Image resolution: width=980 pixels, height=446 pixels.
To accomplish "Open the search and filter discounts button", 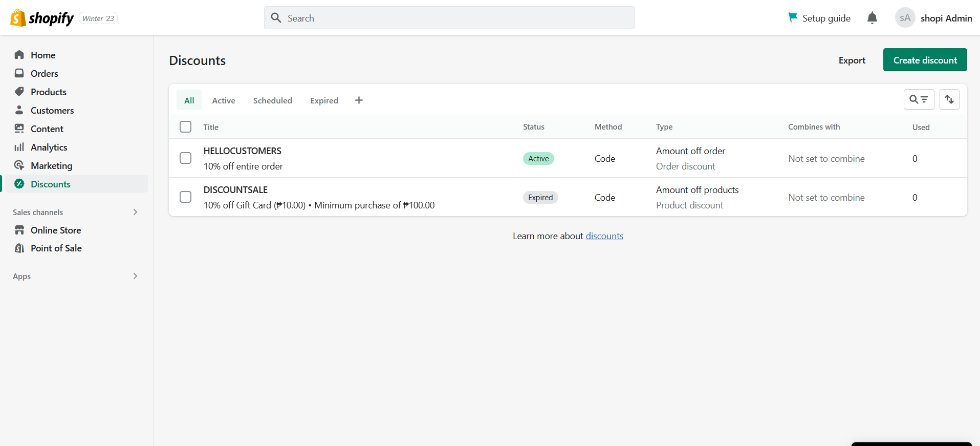I will click(919, 99).
